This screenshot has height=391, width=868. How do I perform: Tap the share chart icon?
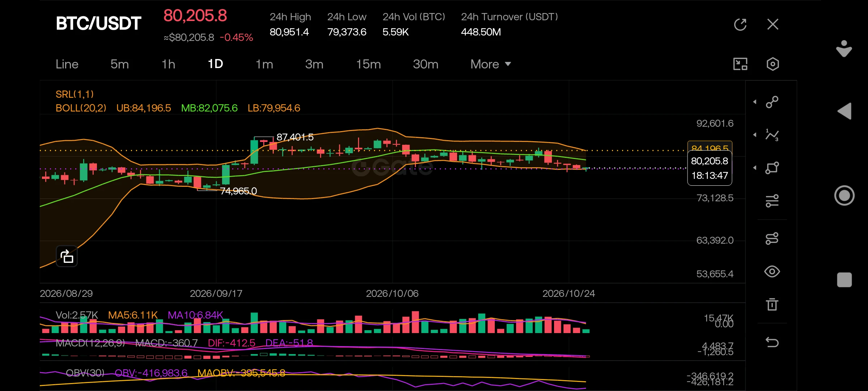pyautogui.click(x=67, y=256)
